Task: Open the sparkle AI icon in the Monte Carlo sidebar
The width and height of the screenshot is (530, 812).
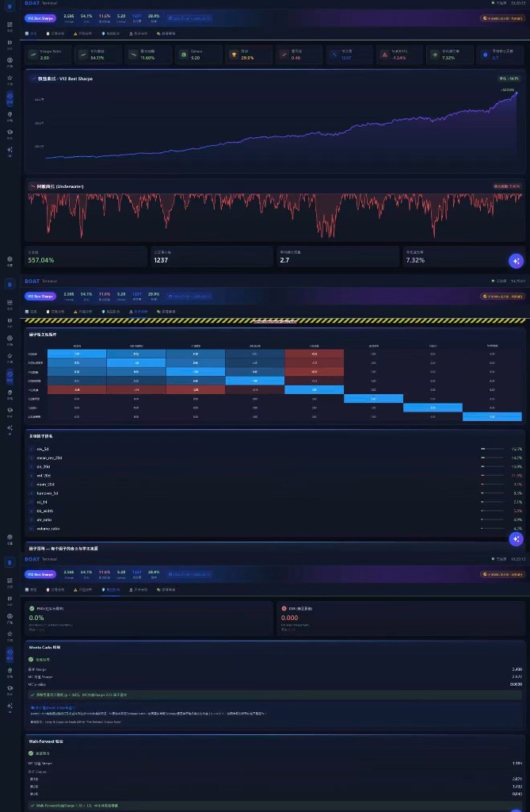Action: [x=10, y=707]
